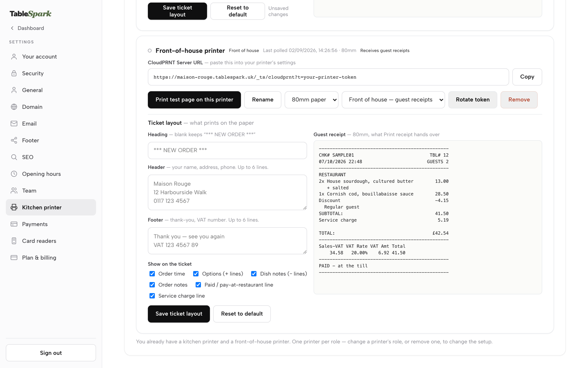Image resolution: width=588 pixels, height=368 pixels.
Task: Click the bottom Reset to default button
Action: [x=242, y=314]
